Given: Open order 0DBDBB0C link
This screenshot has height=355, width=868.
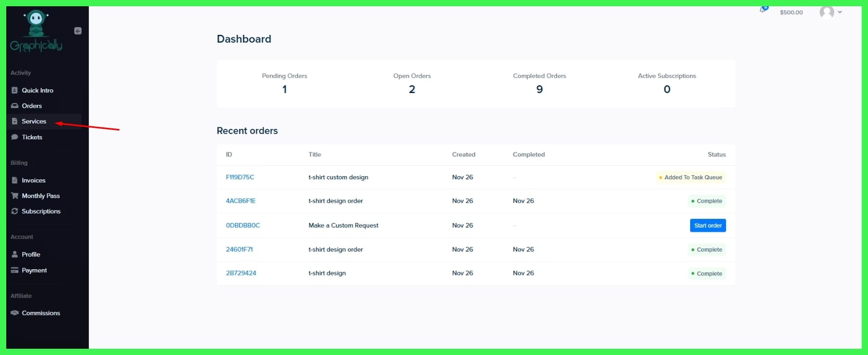Looking at the screenshot, I should pos(242,226).
